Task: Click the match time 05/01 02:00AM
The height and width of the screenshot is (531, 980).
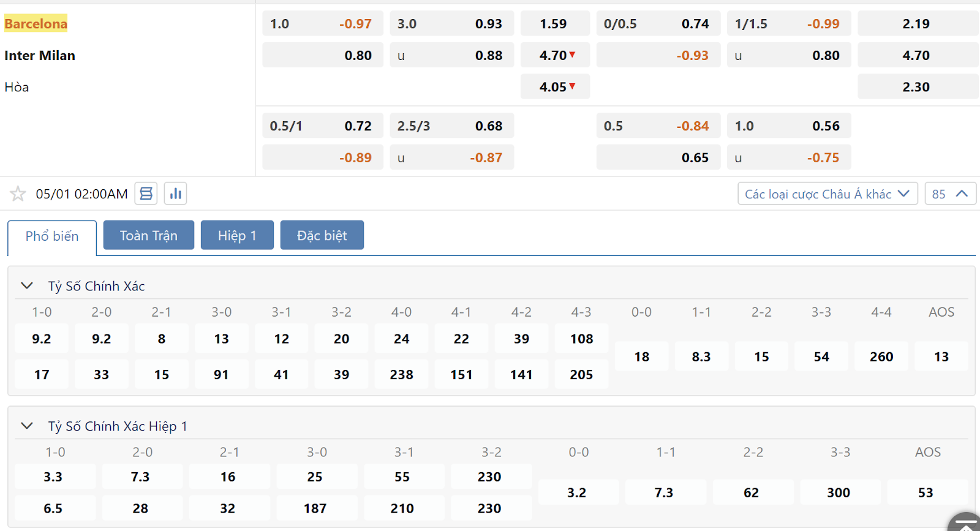Action: (x=81, y=194)
